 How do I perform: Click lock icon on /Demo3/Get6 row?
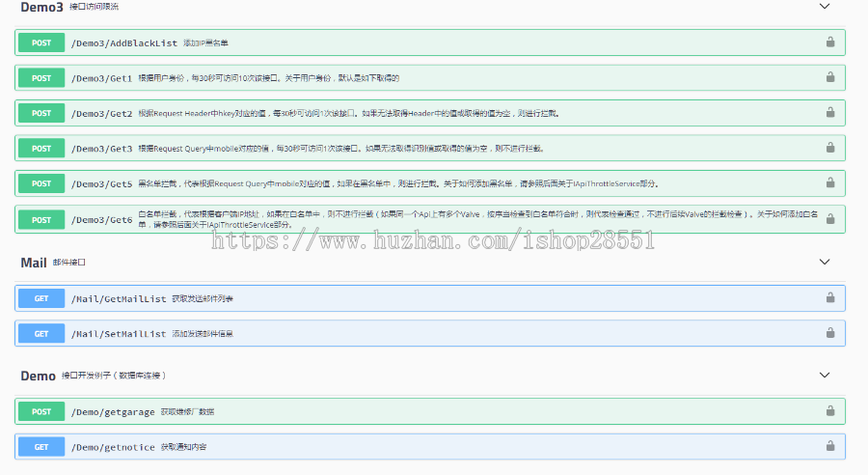(830, 219)
